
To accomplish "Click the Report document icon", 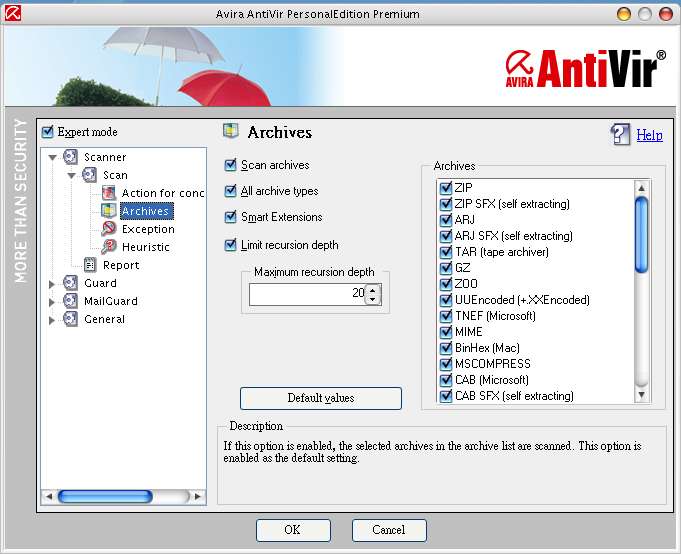I will pyautogui.click(x=90, y=264).
